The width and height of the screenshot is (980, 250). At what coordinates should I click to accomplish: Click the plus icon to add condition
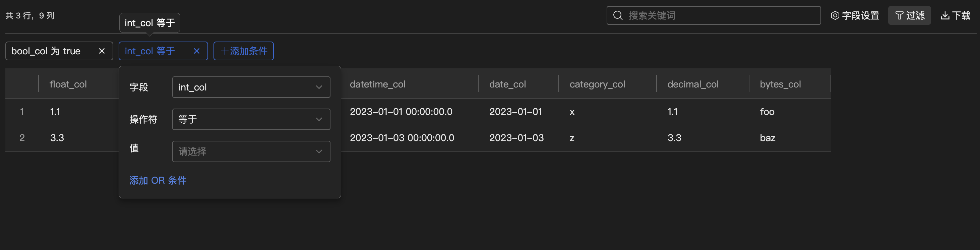click(x=225, y=51)
